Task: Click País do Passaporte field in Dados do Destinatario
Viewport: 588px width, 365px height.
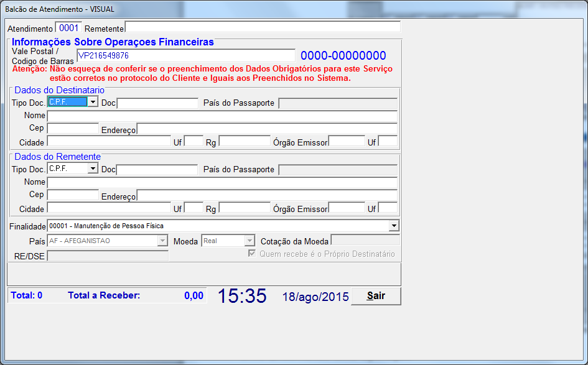Action: click(x=338, y=103)
